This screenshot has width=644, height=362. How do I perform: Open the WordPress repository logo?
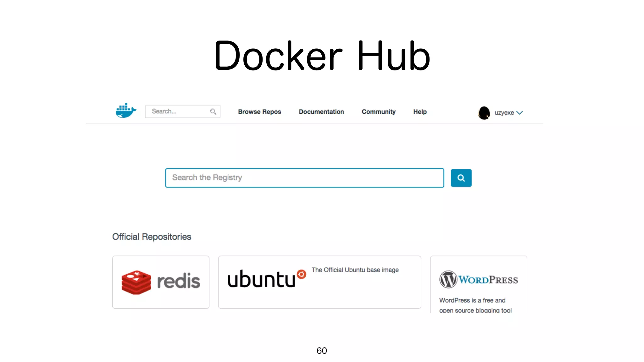[x=479, y=279]
